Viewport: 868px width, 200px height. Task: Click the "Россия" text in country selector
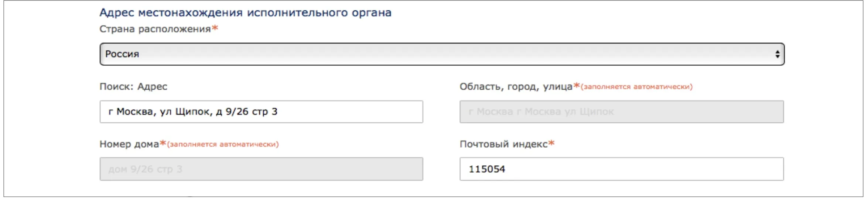tap(122, 54)
